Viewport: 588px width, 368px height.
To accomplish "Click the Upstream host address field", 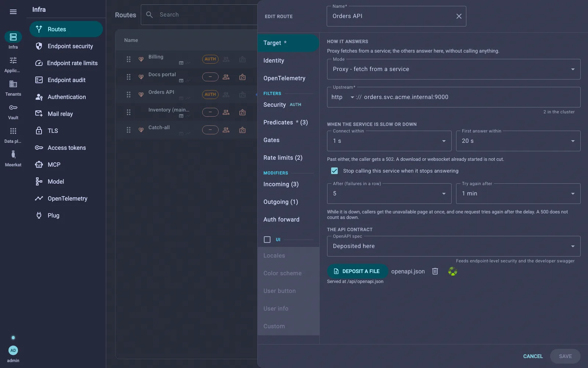I will tap(470, 97).
